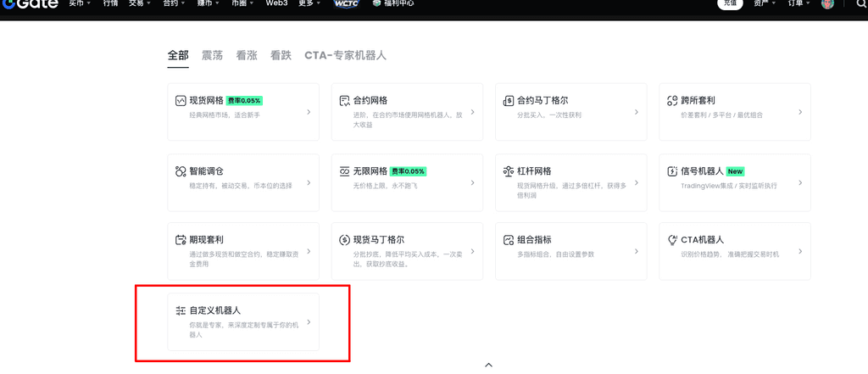
Task: Click the user avatar in header
Action: click(x=827, y=3)
